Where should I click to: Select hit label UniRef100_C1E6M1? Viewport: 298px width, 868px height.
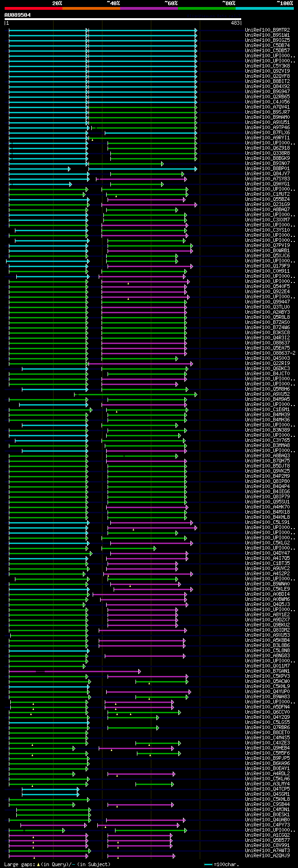pyautogui.click(x=267, y=410)
